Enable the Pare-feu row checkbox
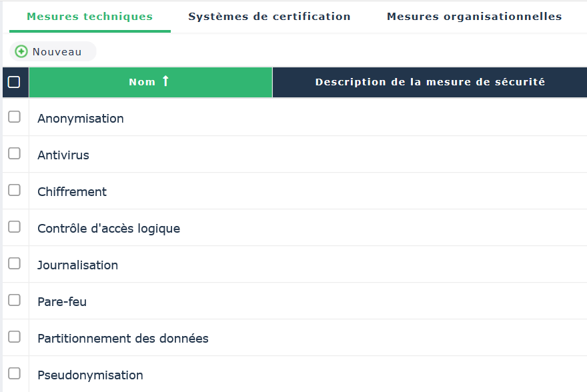Image resolution: width=587 pixels, height=392 pixels. pos(14,300)
